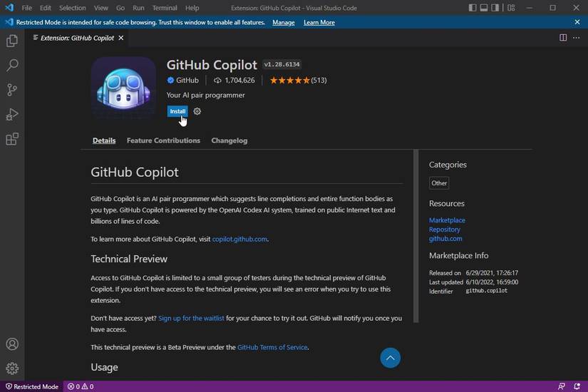Click the release date 6/29/2021, 17:26:17
Screen dimensions: 588x392
click(x=492, y=273)
